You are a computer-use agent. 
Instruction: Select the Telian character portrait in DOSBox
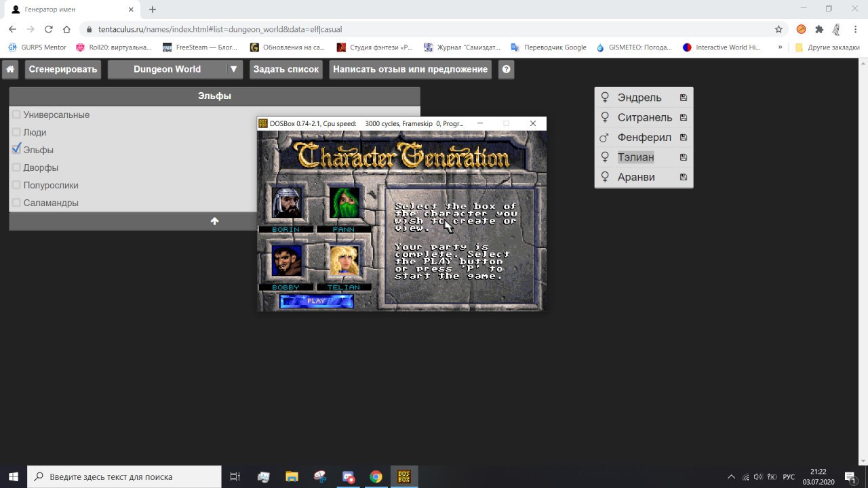tap(344, 260)
